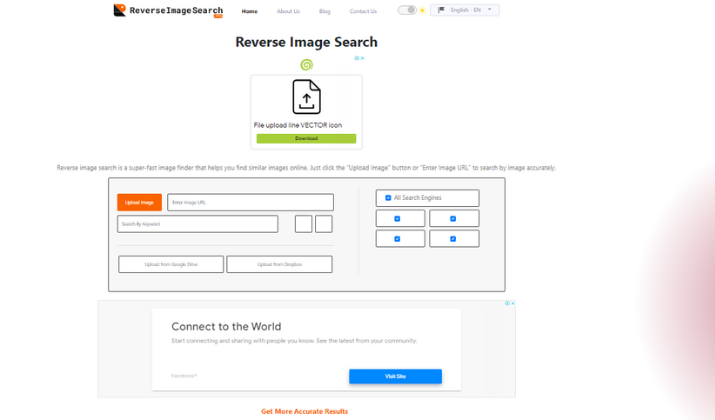Toggle upper-right unlabeled search engine checkbox
Image resolution: width=715 pixels, height=420 pixels.
453,219
